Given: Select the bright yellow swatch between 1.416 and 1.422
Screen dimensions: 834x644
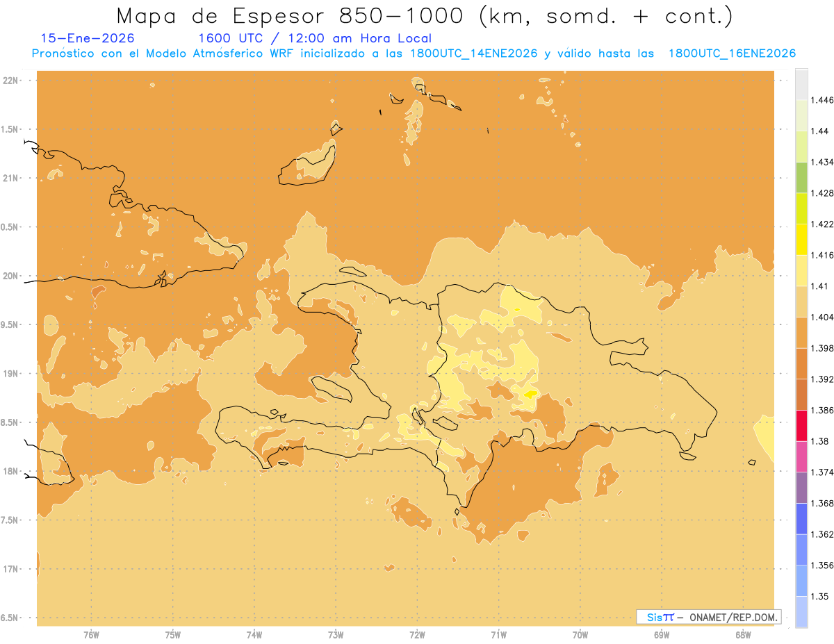Looking at the screenshot, I should point(801,239).
